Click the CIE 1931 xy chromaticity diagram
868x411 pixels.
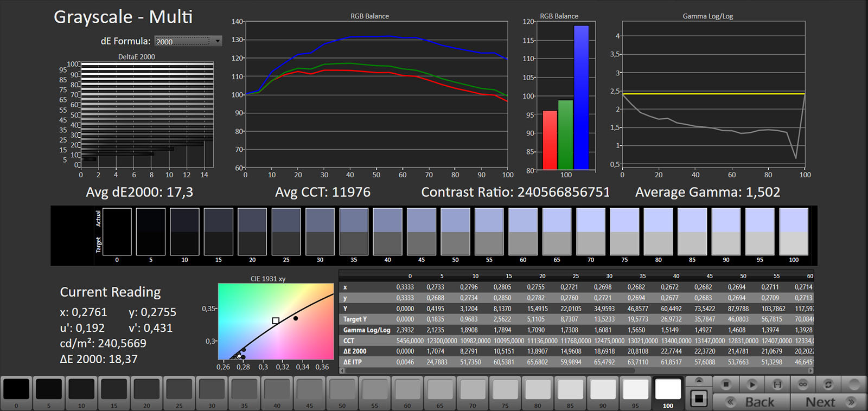point(276,321)
